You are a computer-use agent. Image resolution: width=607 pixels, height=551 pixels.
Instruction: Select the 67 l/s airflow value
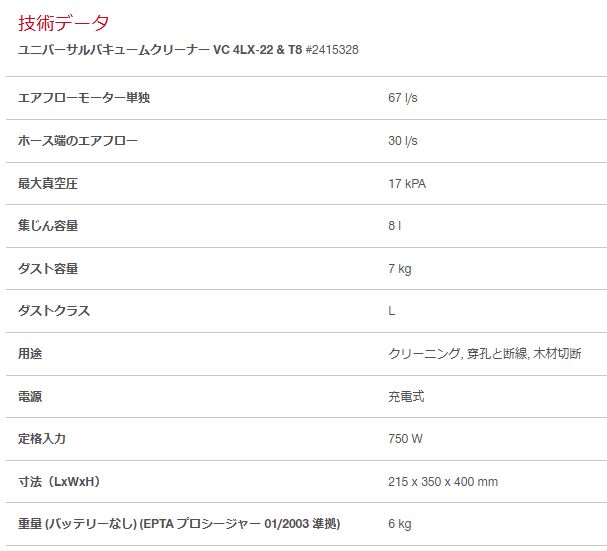(x=403, y=98)
